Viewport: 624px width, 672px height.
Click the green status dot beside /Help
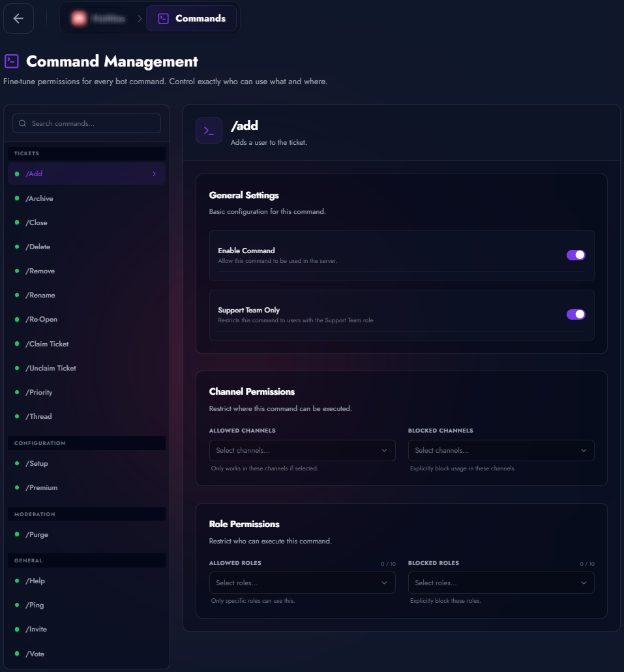tap(16, 581)
